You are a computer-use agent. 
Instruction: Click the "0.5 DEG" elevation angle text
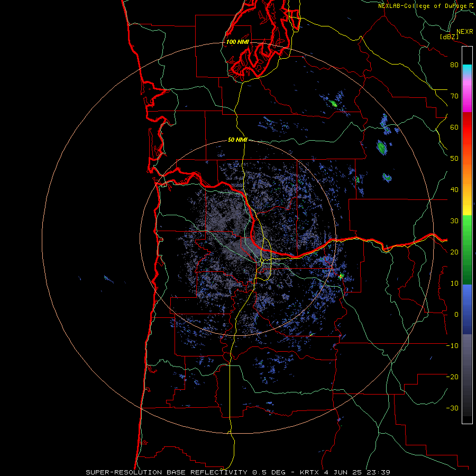pyautogui.click(x=269, y=472)
